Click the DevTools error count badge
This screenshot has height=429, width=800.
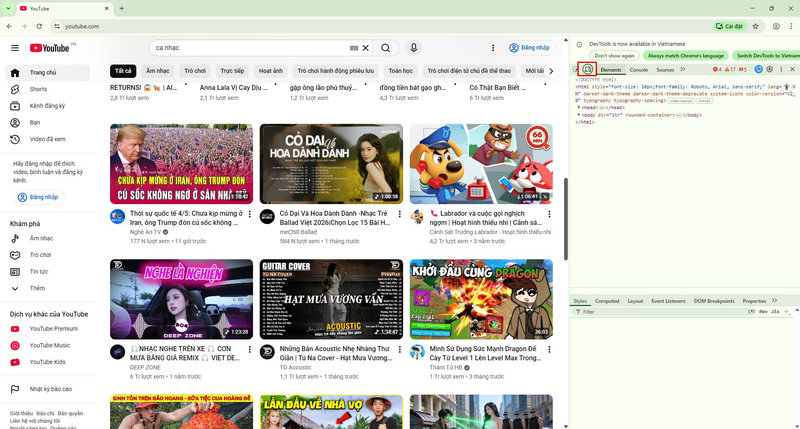(717, 69)
